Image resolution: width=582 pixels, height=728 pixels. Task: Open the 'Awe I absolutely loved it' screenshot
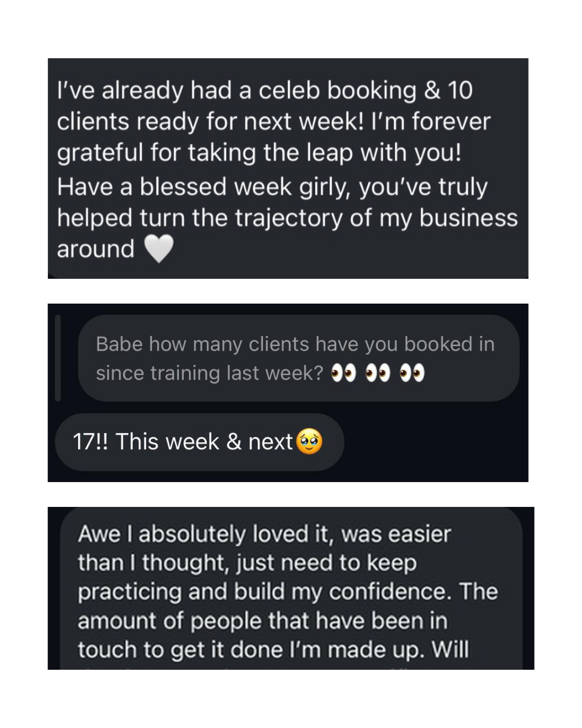coord(291,588)
